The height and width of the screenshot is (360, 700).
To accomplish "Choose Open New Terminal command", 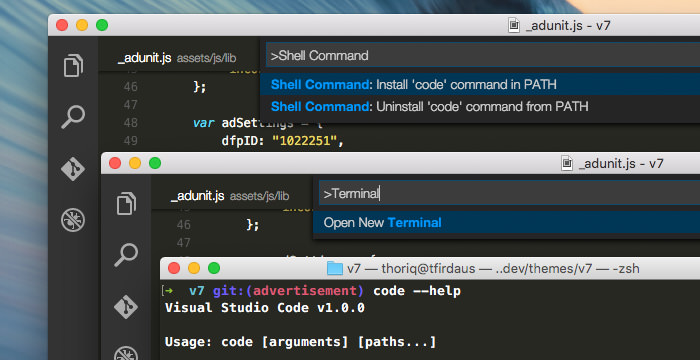I will coord(507,222).
